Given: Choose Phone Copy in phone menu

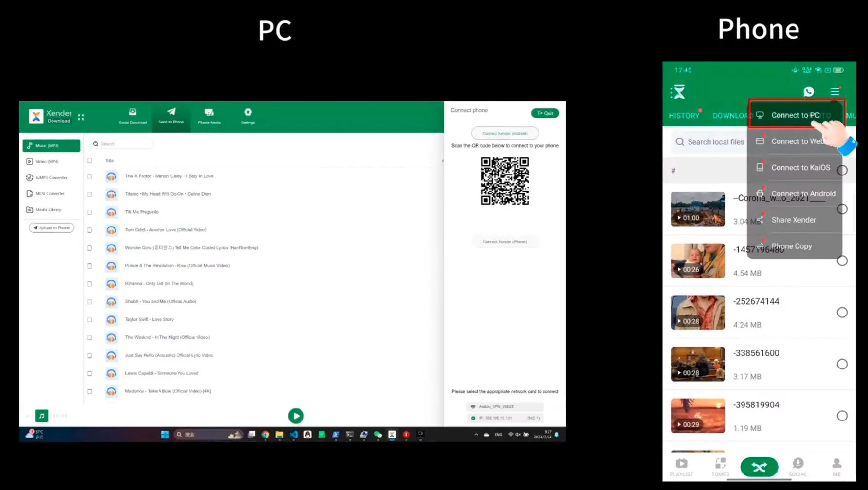Looking at the screenshot, I should coord(795,246).
